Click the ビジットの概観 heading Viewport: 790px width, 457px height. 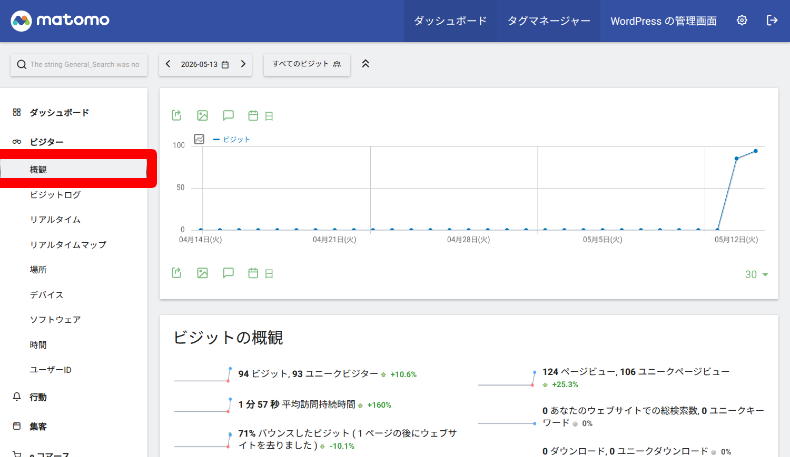228,338
